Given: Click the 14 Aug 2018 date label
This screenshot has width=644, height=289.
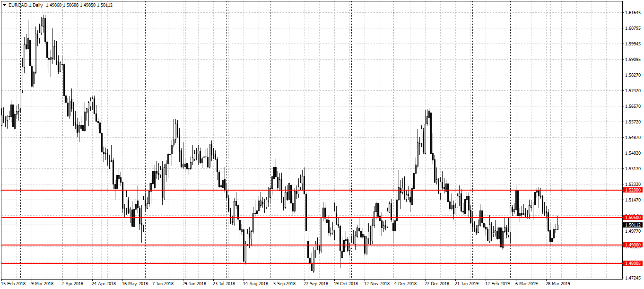Looking at the screenshot, I should pos(255,284).
